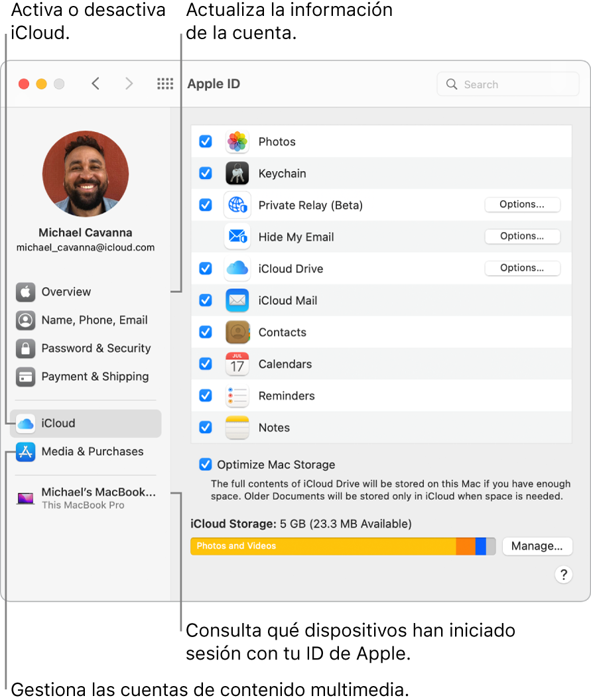Open help with the question mark button
This screenshot has height=700, width=591.
click(x=564, y=575)
